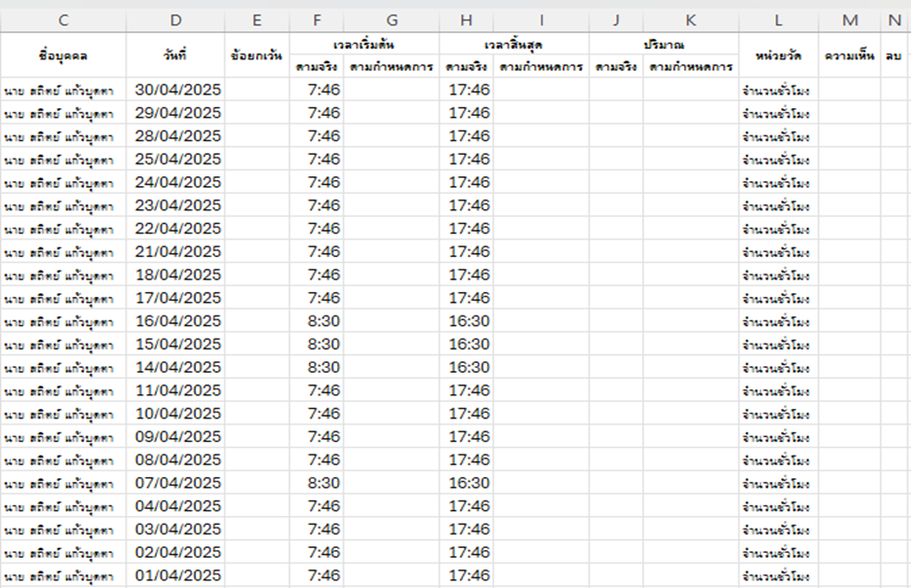Screen dimensions: 911x588
Task: Select the หน่วยวัด header cell
Action: 778,55
